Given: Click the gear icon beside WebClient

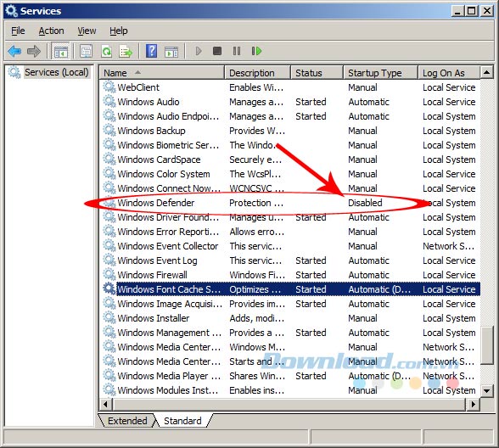Looking at the screenshot, I should pyautogui.click(x=109, y=87).
